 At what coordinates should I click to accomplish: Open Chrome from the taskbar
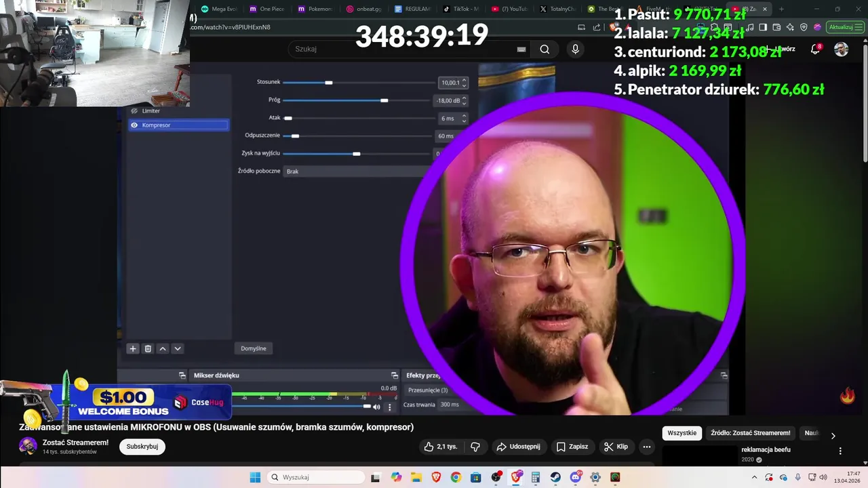(456, 477)
